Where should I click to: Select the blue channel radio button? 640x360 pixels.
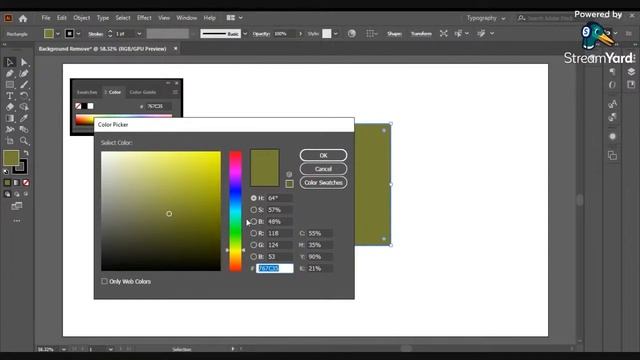click(254, 257)
